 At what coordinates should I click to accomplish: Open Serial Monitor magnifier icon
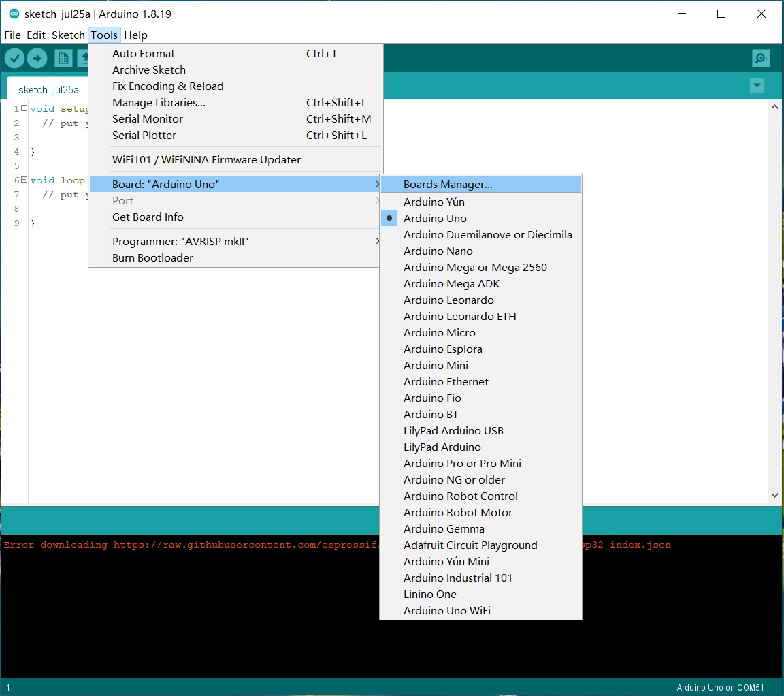[x=760, y=58]
